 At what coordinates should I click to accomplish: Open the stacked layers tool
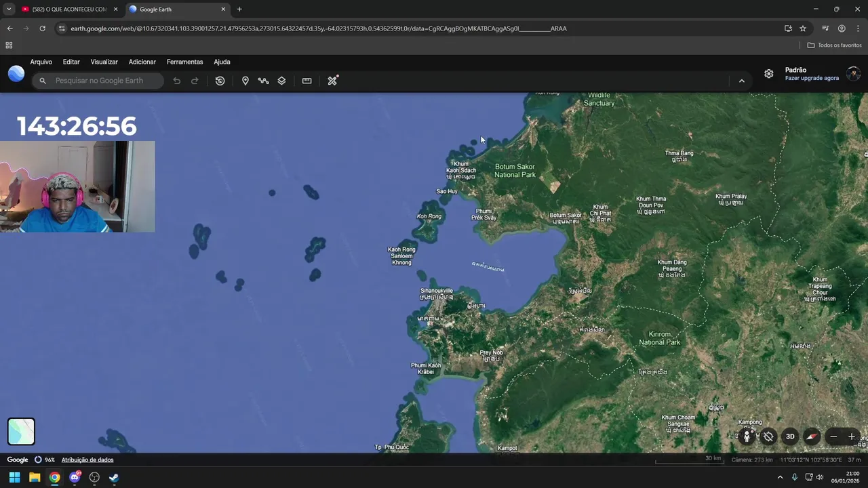point(281,81)
